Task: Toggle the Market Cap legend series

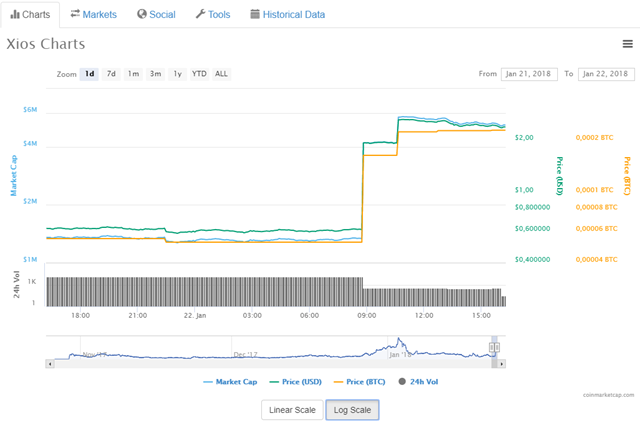Action: (230, 382)
